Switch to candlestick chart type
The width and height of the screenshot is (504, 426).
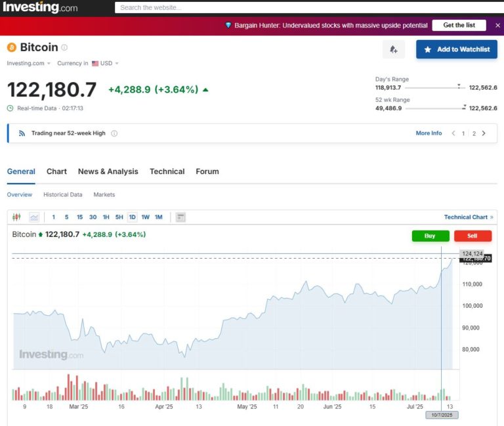point(17,217)
